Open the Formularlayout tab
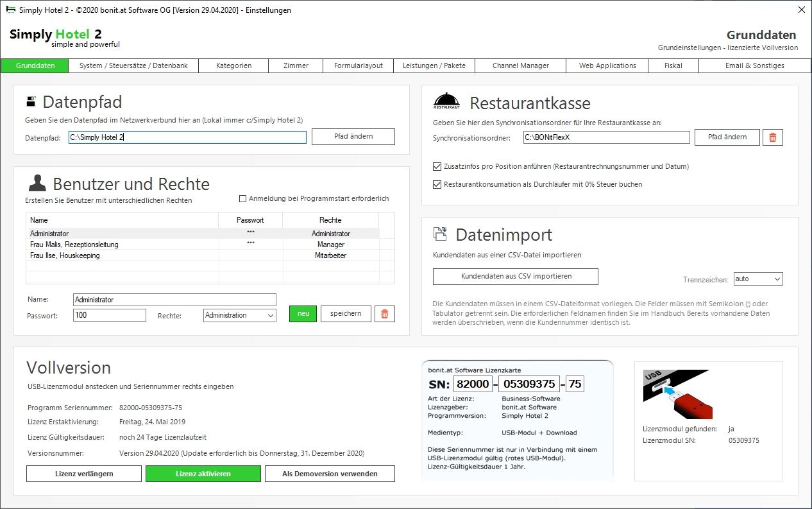 pos(359,65)
